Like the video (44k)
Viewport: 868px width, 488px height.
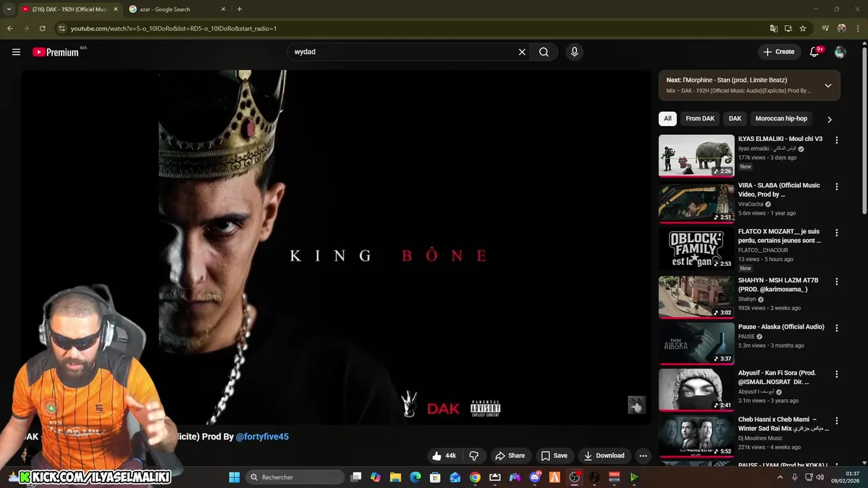tap(444, 455)
